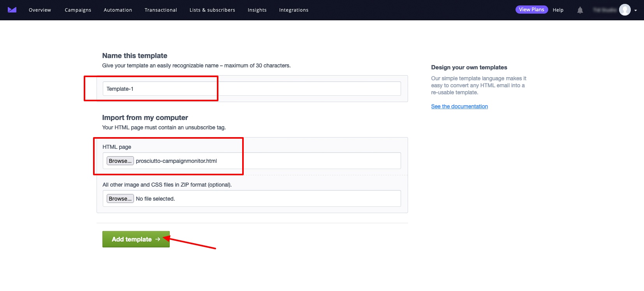Click the Import from my computer heading

145,118
